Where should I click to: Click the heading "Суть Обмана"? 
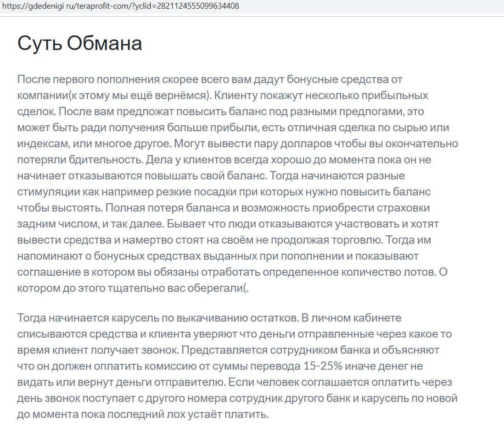pyautogui.click(x=79, y=43)
